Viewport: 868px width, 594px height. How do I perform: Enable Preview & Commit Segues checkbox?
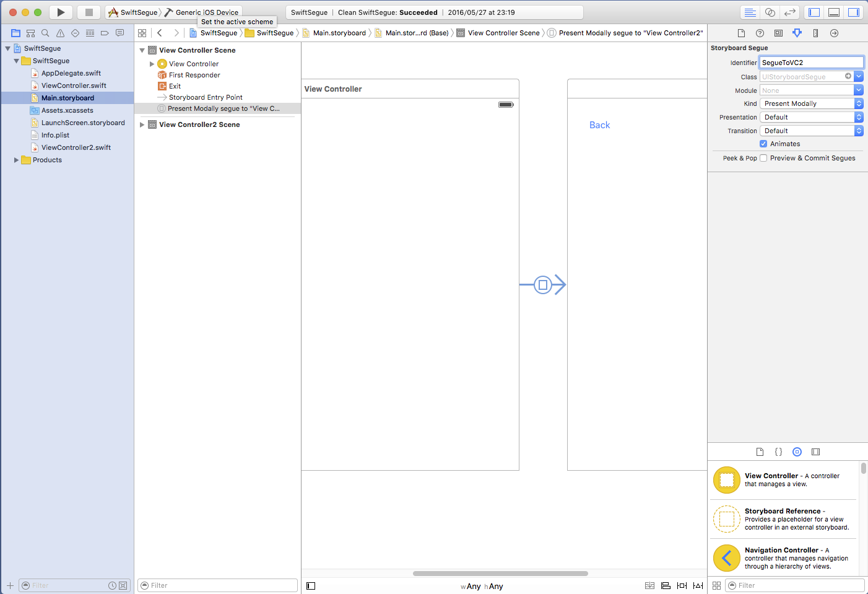[763, 158]
